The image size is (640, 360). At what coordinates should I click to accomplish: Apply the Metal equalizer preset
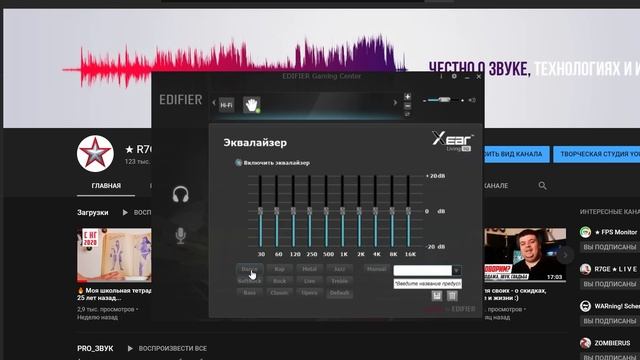(309, 269)
